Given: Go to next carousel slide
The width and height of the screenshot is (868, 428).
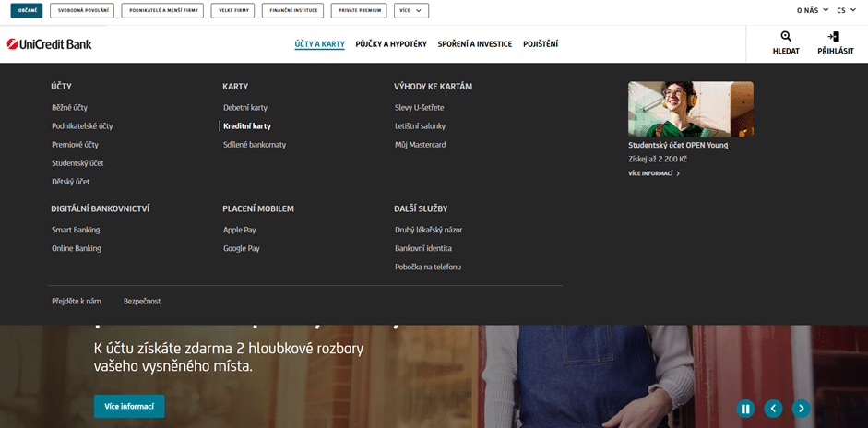Looking at the screenshot, I should click(802, 408).
